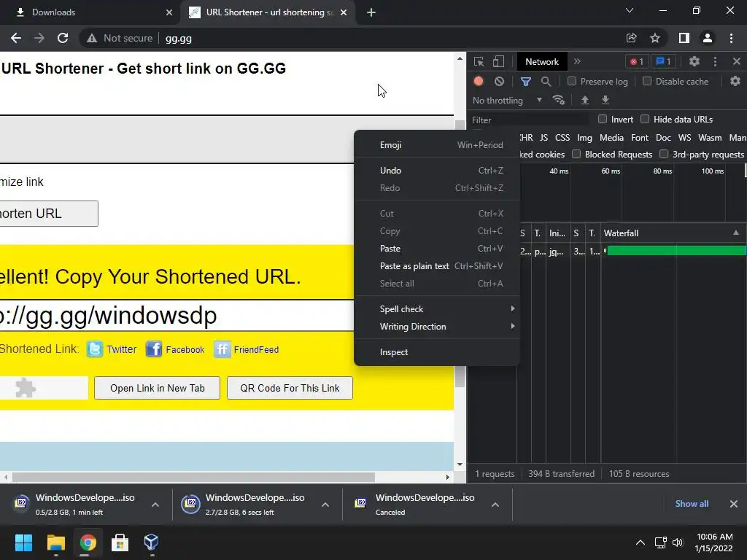
Task: Close the downloads bar
Action: [x=734, y=504]
